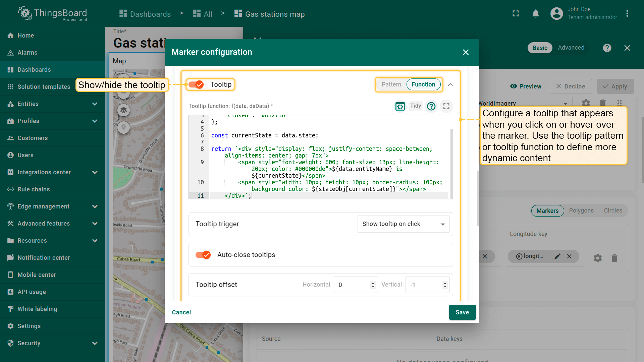This screenshot has height=362, width=644.
Task: Click the toggle word wrap icon
Action: click(400, 106)
